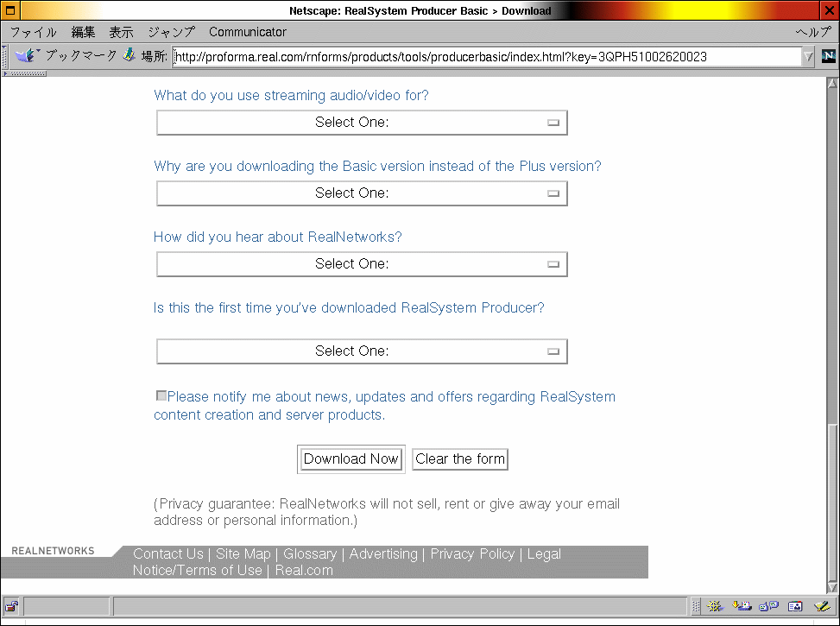Open the Mailbox icon in component bar
840x626 pixels.
[x=742, y=606]
